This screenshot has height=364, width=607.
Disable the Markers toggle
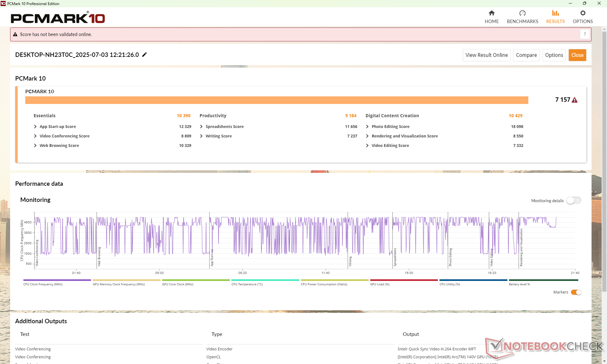coord(576,292)
